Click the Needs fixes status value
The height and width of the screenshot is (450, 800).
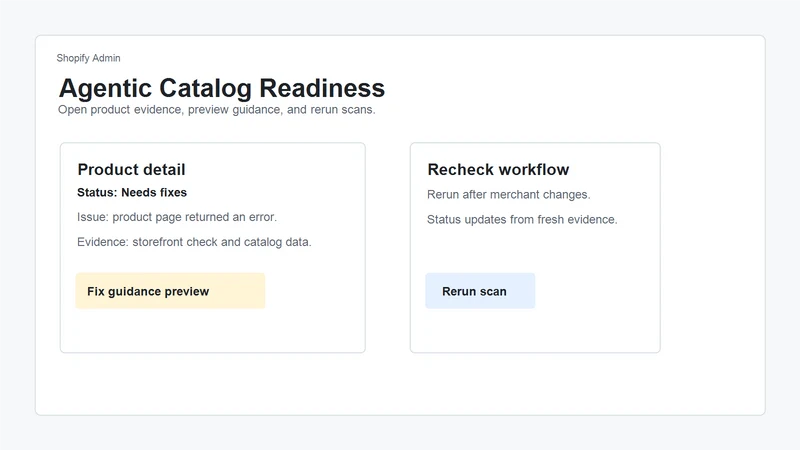click(x=154, y=193)
